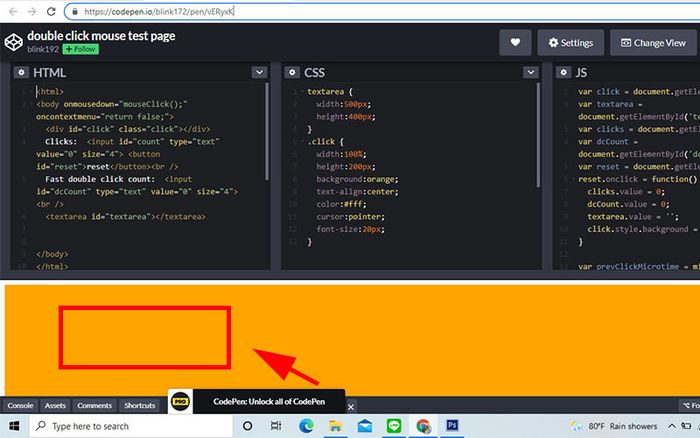Open Task View on taskbar
The image size is (700, 438).
point(276,426)
